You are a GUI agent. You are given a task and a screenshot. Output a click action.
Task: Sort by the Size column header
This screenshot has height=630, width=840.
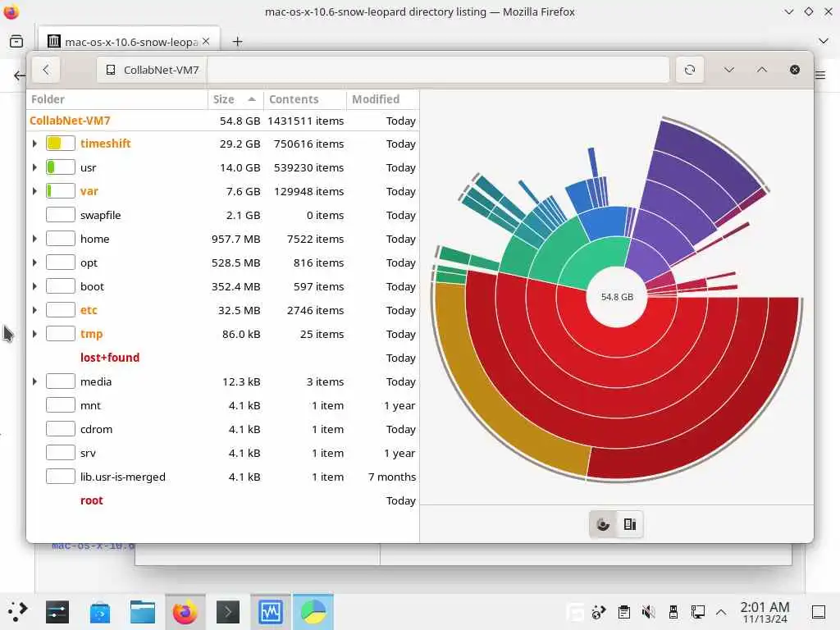tap(235, 99)
